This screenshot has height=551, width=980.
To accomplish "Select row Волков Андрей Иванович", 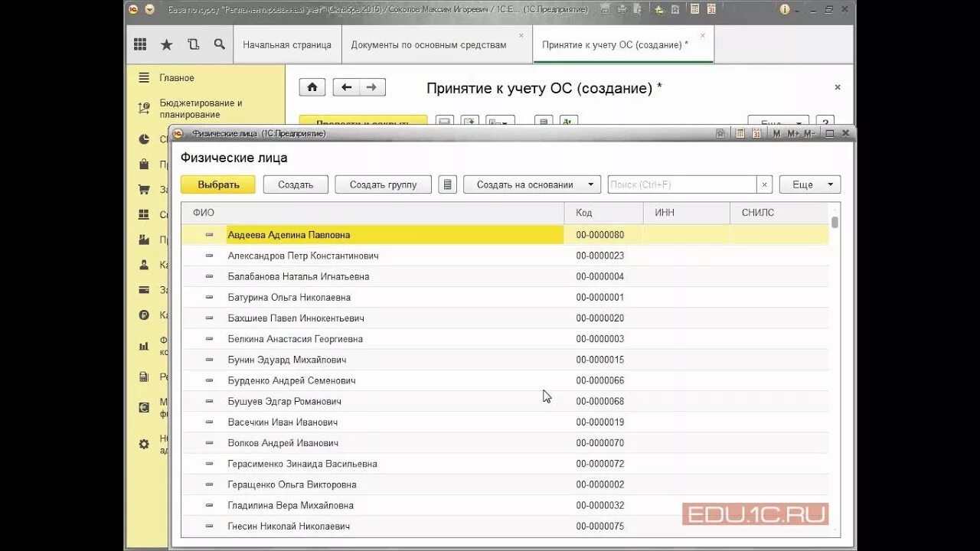I will coord(505,443).
